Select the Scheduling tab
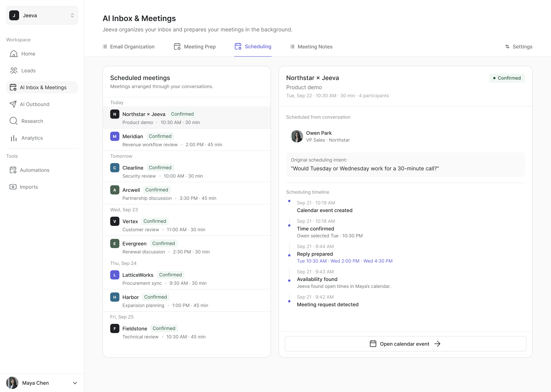The width and height of the screenshot is (551, 392). coord(253,47)
